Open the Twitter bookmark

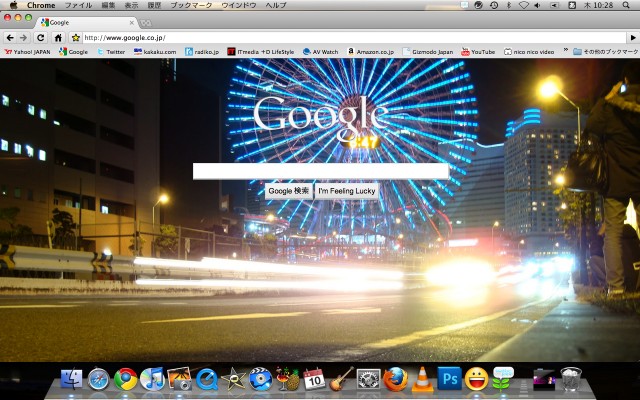pyautogui.click(x=111, y=52)
